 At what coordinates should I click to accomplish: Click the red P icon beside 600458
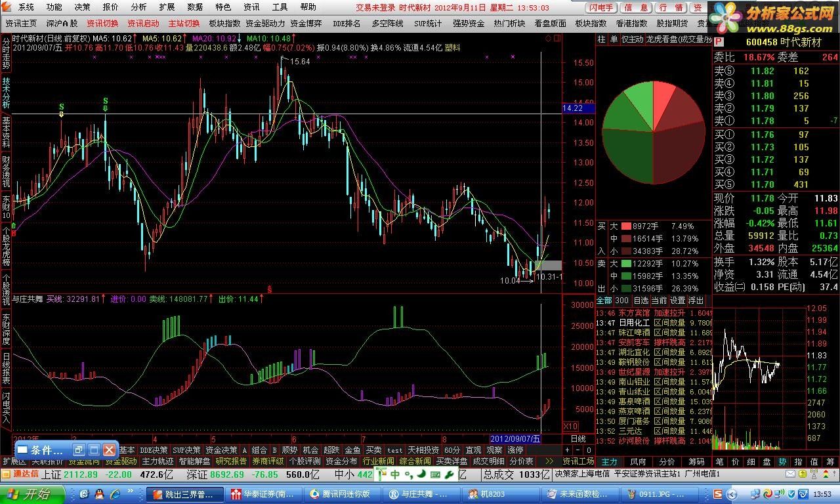[x=720, y=41]
